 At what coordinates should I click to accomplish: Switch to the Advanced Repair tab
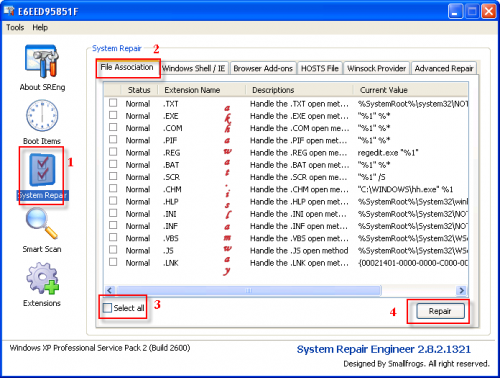(x=444, y=69)
